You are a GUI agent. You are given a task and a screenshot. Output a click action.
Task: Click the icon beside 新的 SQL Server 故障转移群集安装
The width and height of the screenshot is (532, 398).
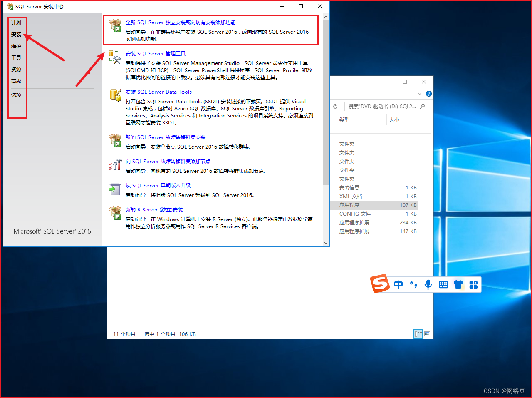(115, 141)
